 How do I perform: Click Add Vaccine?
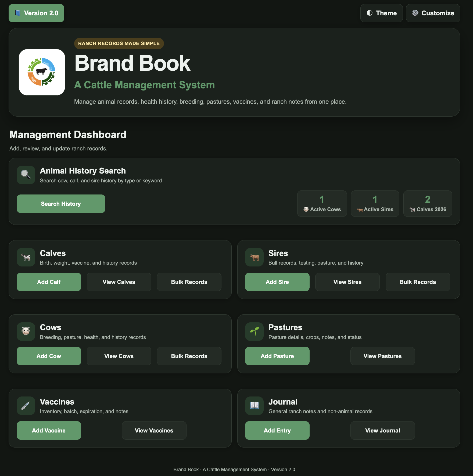[49, 431]
